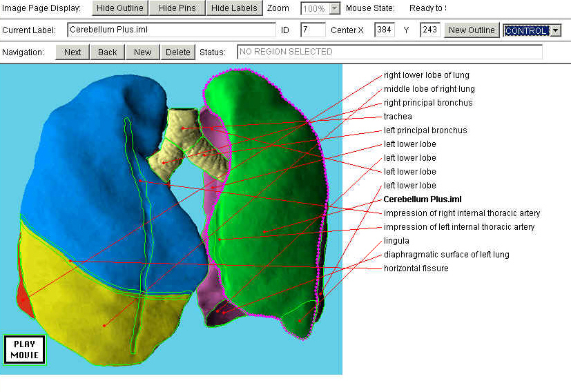
Task: Click the Current Label text field
Action: [x=171, y=30]
